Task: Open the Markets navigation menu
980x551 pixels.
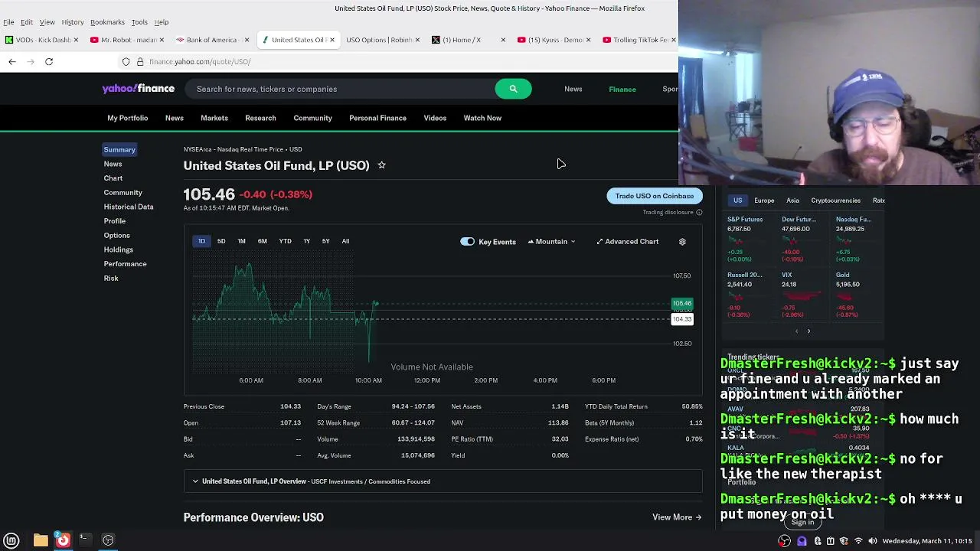Action: coord(214,118)
